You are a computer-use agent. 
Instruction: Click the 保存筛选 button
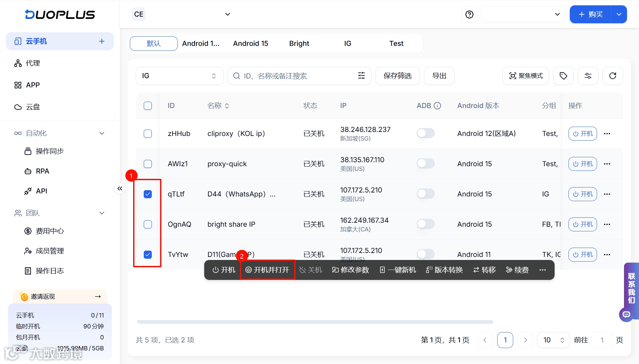tap(397, 76)
